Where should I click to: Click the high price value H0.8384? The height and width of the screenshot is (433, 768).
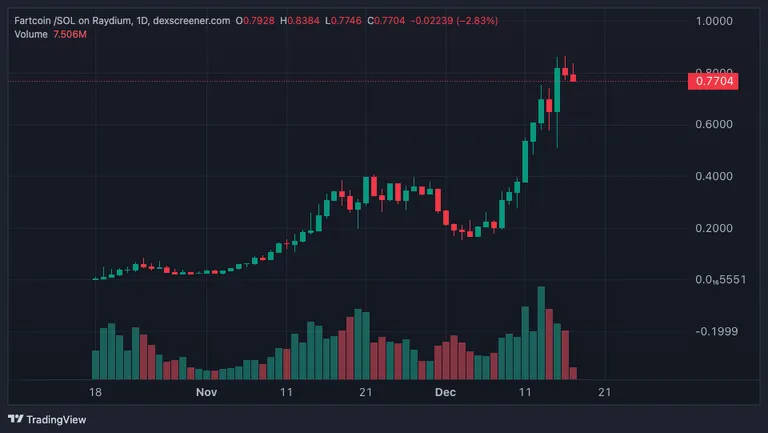(x=300, y=21)
